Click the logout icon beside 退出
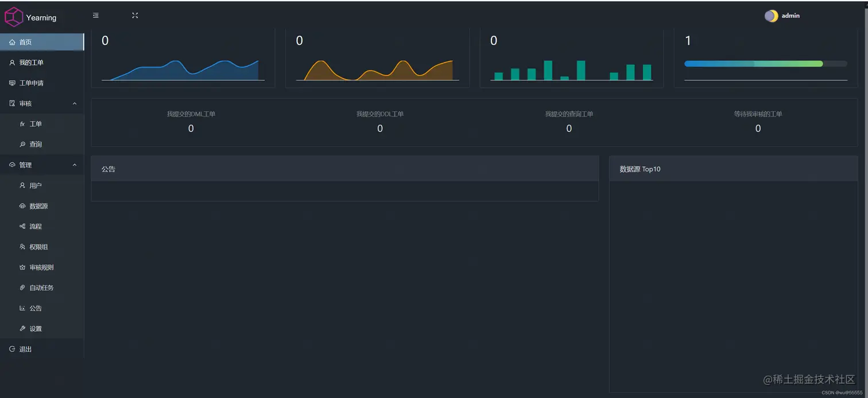Image resolution: width=868 pixels, height=398 pixels. click(x=12, y=349)
